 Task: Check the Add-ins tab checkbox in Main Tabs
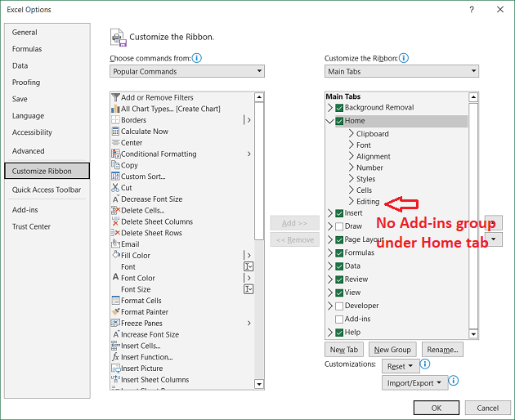339,319
